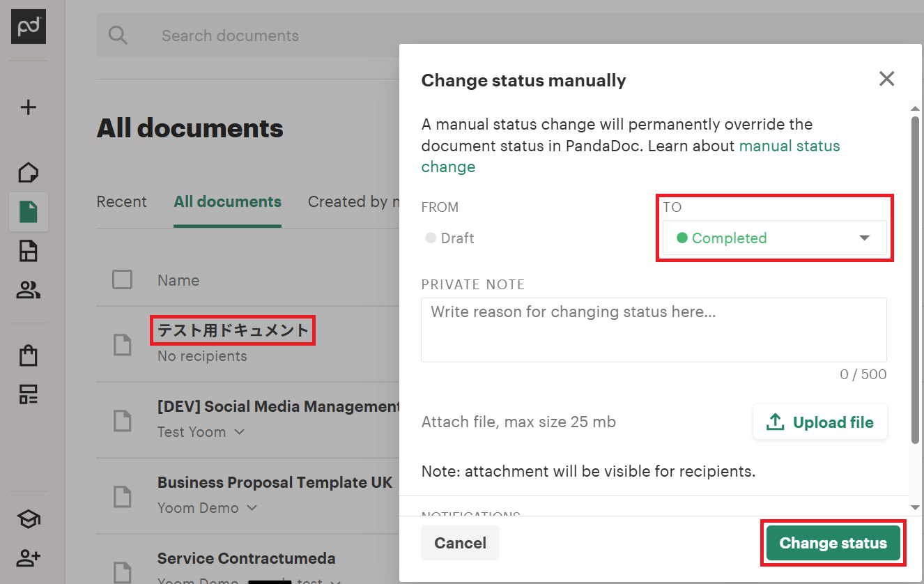This screenshot has height=584, width=924.
Task: Click the plus create new icon
Action: click(x=29, y=107)
